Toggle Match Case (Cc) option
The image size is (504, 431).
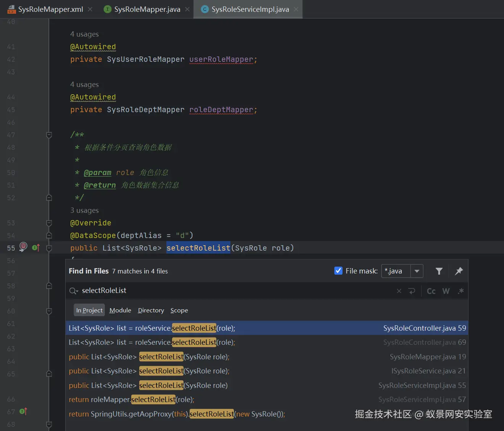431,291
